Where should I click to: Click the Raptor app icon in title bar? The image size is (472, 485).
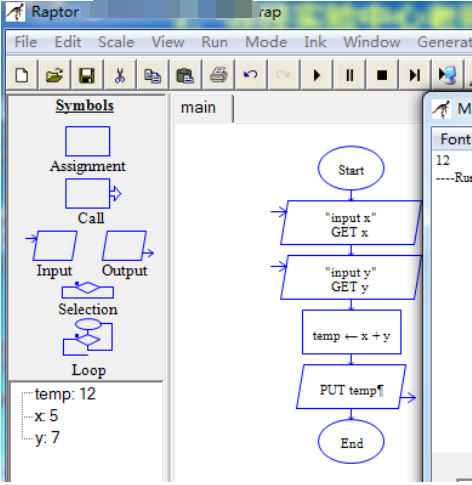click(15, 12)
